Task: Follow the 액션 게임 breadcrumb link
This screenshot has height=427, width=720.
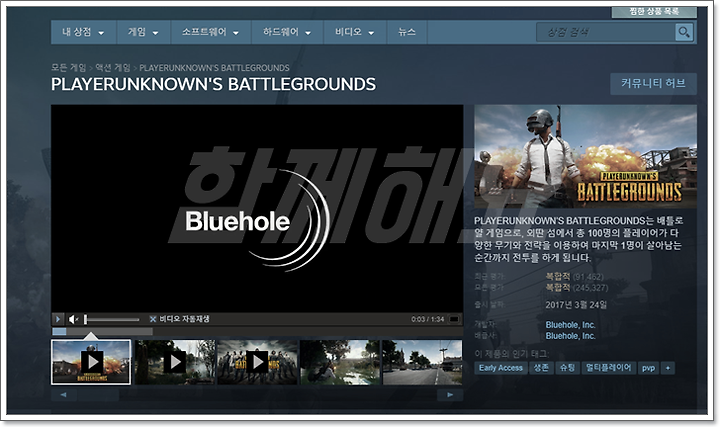Action: [x=113, y=68]
